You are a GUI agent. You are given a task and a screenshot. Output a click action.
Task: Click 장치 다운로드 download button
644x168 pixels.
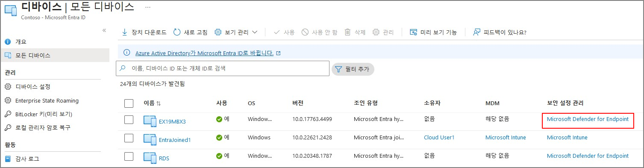pos(144,32)
